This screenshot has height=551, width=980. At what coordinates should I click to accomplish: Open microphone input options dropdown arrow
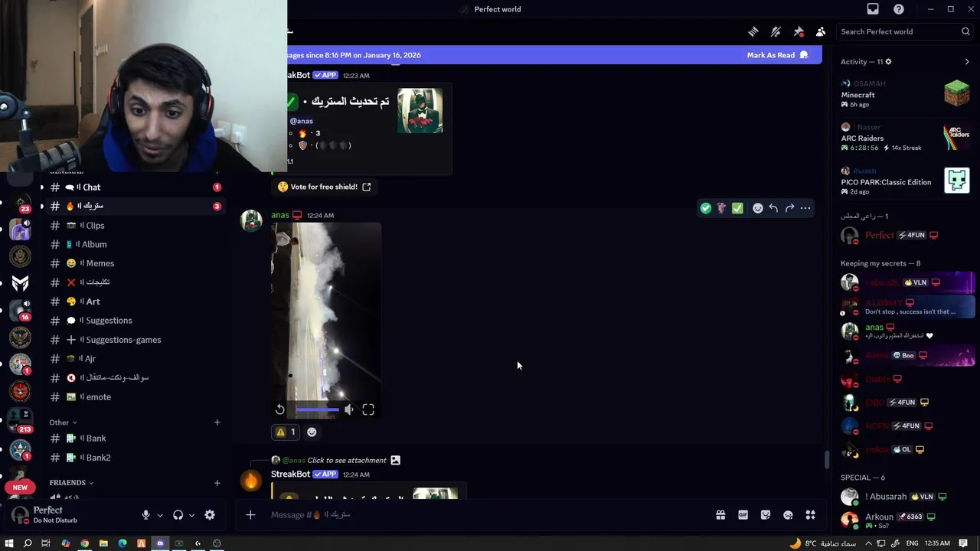(x=160, y=515)
